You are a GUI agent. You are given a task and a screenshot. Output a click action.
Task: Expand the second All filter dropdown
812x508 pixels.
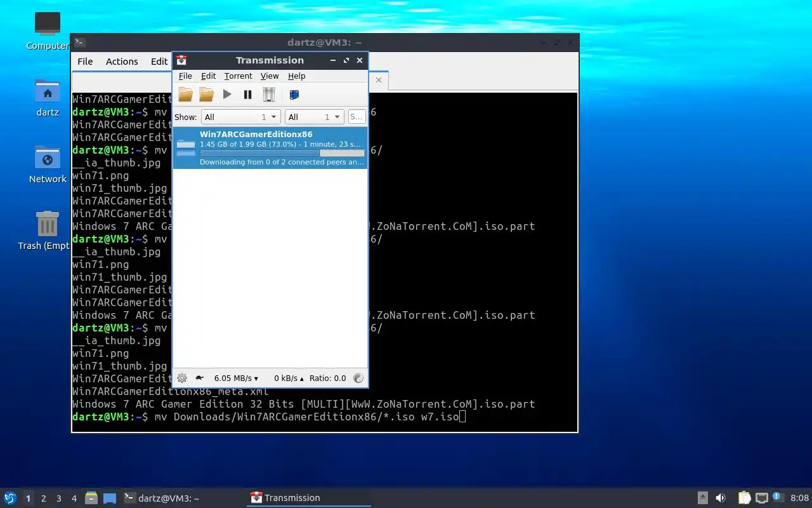point(314,117)
